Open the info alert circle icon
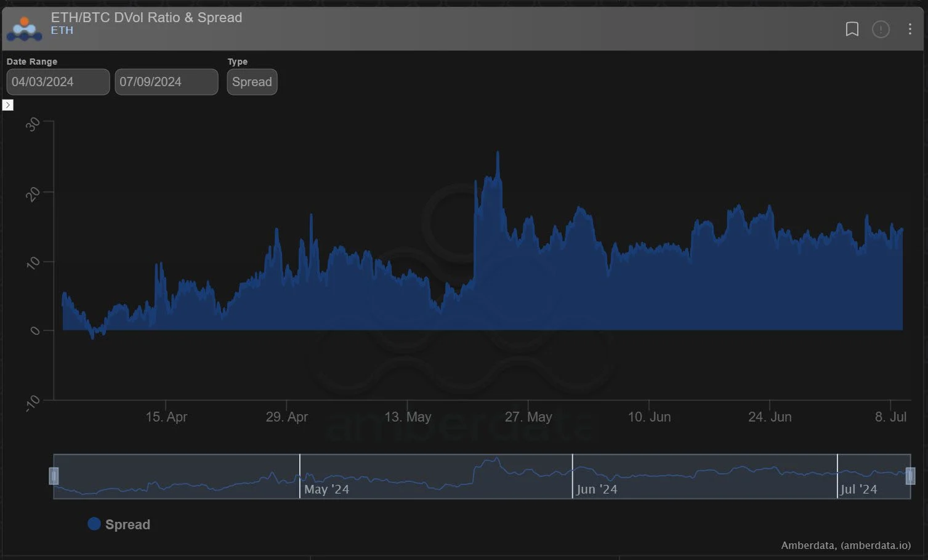 881,29
